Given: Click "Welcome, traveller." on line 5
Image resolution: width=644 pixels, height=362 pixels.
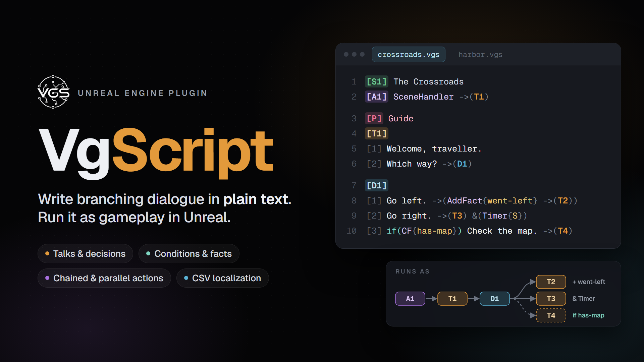Looking at the screenshot, I should [434, 148].
